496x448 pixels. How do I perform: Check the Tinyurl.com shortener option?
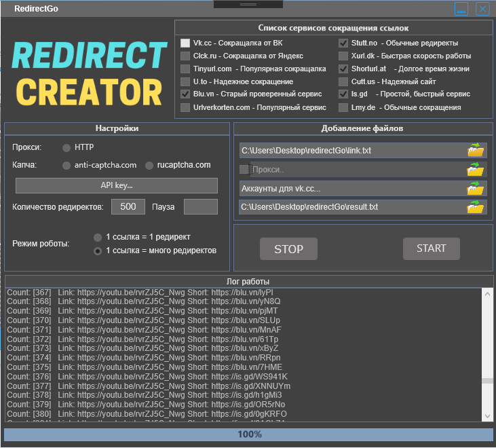pos(185,69)
